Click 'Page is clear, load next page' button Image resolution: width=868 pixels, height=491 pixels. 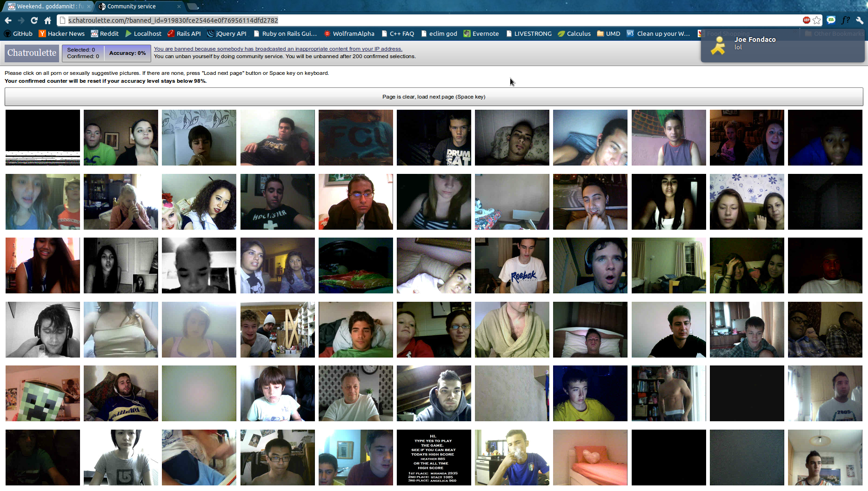click(434, 97)
